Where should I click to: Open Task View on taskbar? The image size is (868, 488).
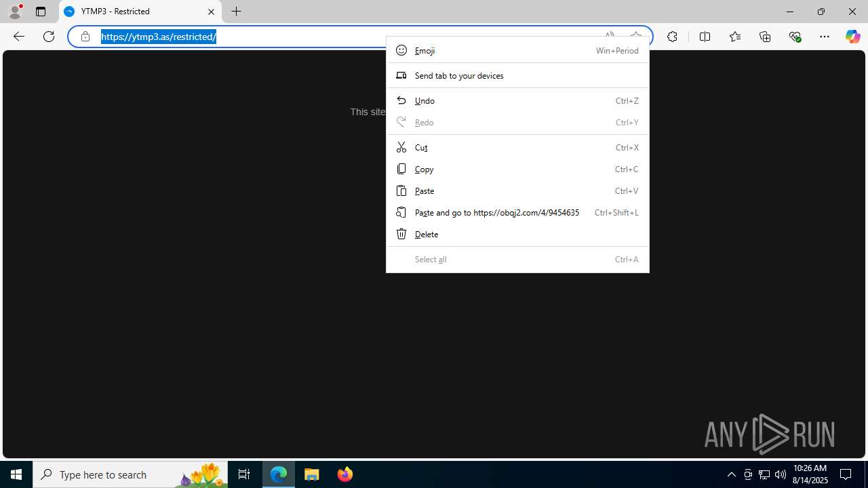click(244, 474)
